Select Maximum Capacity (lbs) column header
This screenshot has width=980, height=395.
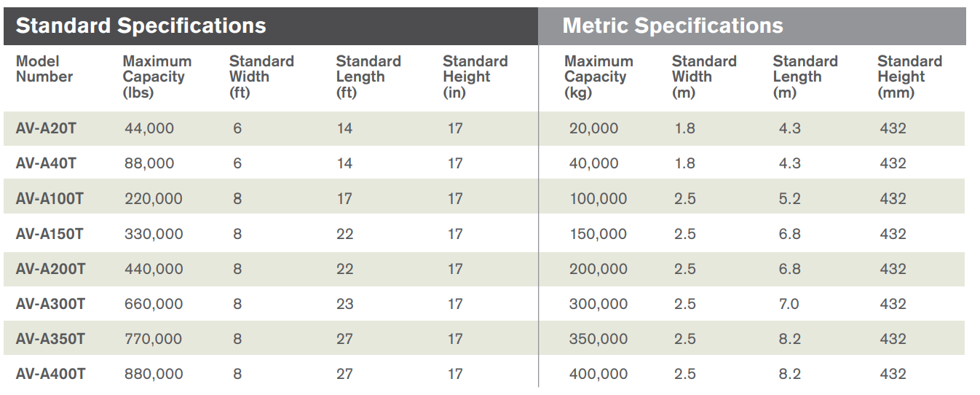(x=157, y=77)
